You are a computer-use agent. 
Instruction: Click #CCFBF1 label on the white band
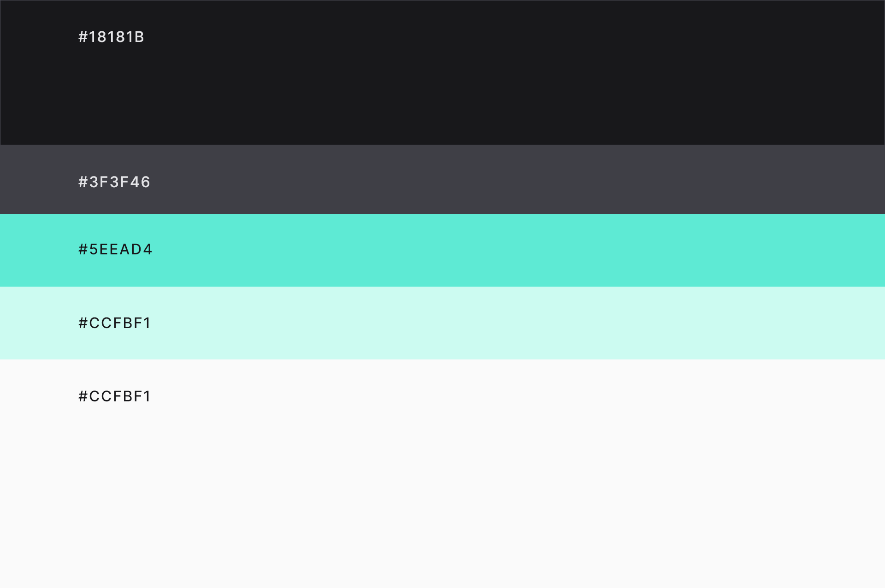[114, 396]
